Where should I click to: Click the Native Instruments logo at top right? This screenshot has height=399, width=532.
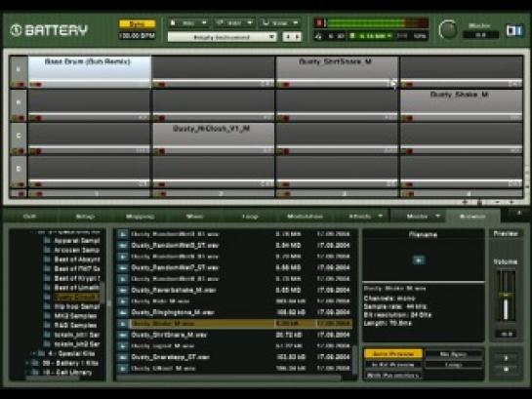coord(514,30)
